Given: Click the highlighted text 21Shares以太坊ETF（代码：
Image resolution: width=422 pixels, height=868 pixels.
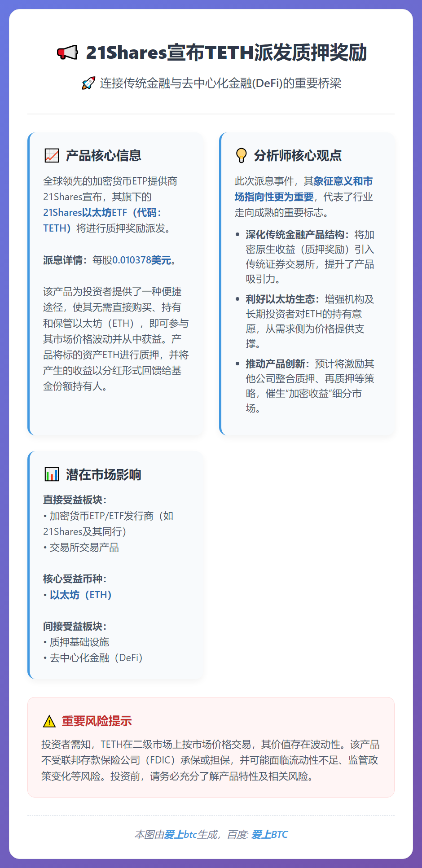Looking at the screenshot, I should [102, 213].
